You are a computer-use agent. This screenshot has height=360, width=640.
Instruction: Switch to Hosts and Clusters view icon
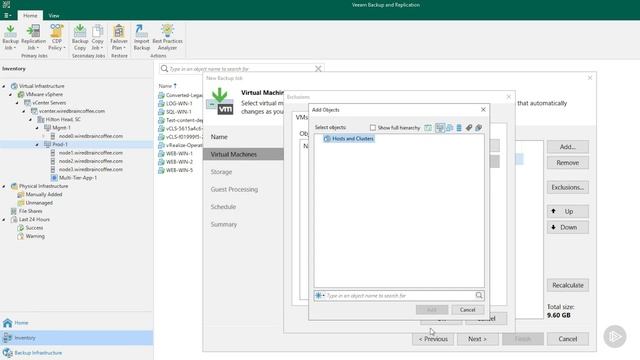coord(440,128)
